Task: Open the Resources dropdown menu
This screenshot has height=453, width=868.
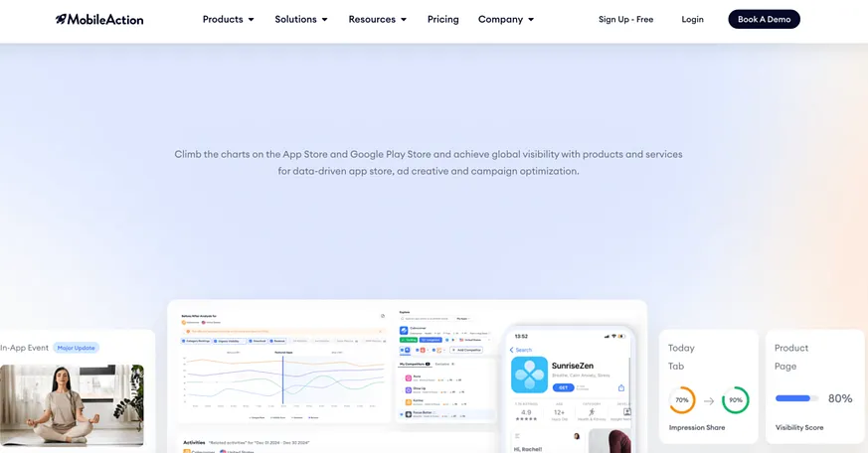Action: click(x=378, y=19)
